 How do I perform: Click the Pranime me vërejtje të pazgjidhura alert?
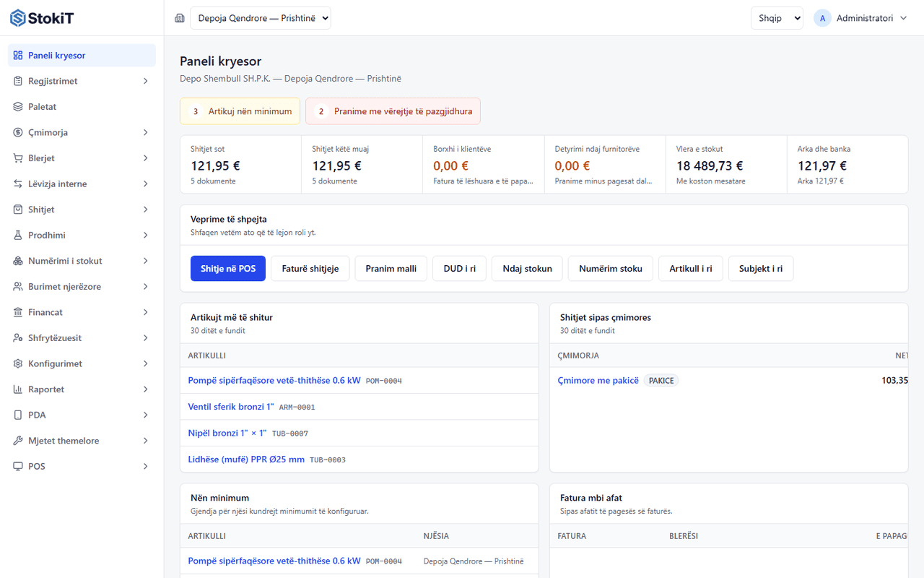pyautogui.click(x=393, y=111)
